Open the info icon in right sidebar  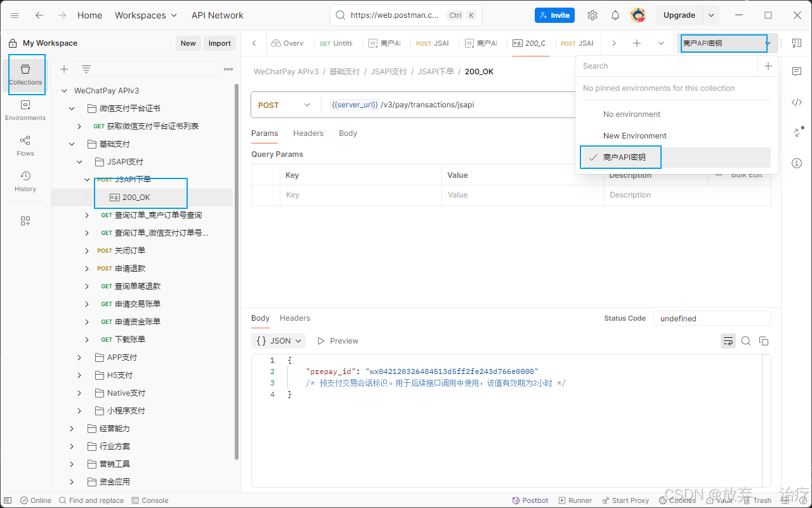pyautogui.click(x=797, y=163)
